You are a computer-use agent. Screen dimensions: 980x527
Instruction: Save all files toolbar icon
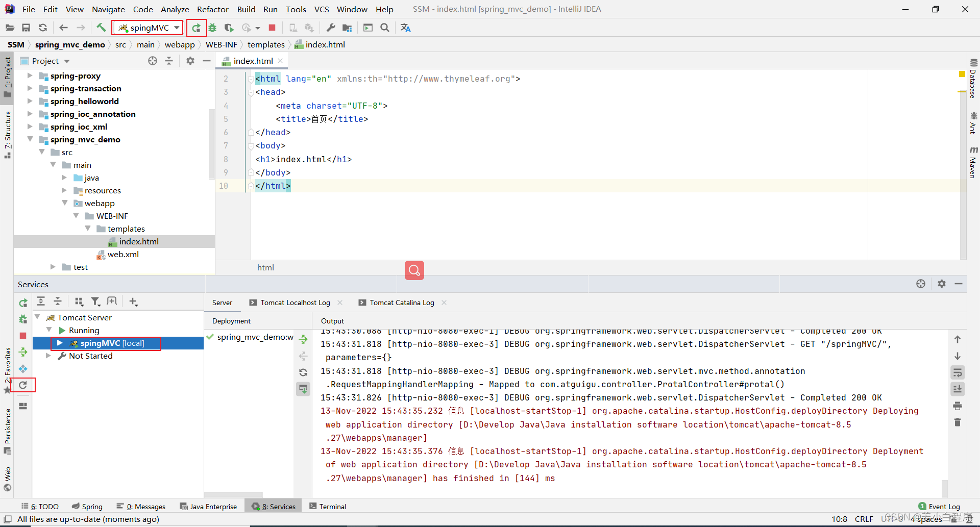(26, 28)
